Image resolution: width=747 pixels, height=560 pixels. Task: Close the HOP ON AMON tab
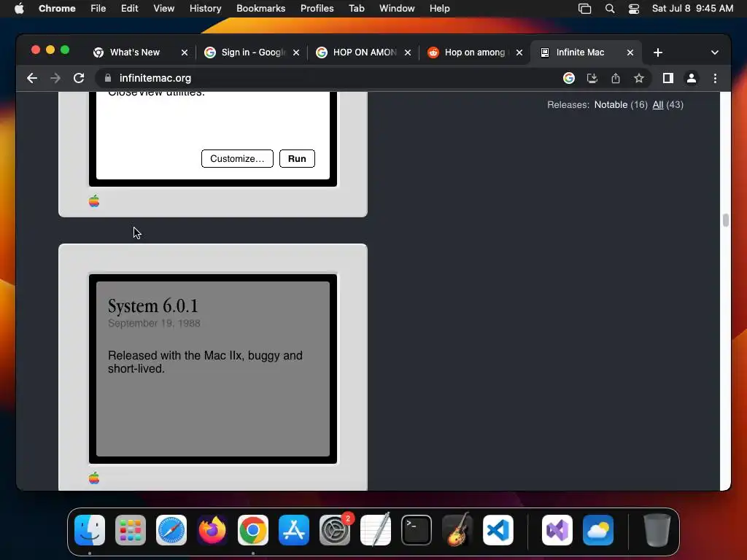(407, 52)
